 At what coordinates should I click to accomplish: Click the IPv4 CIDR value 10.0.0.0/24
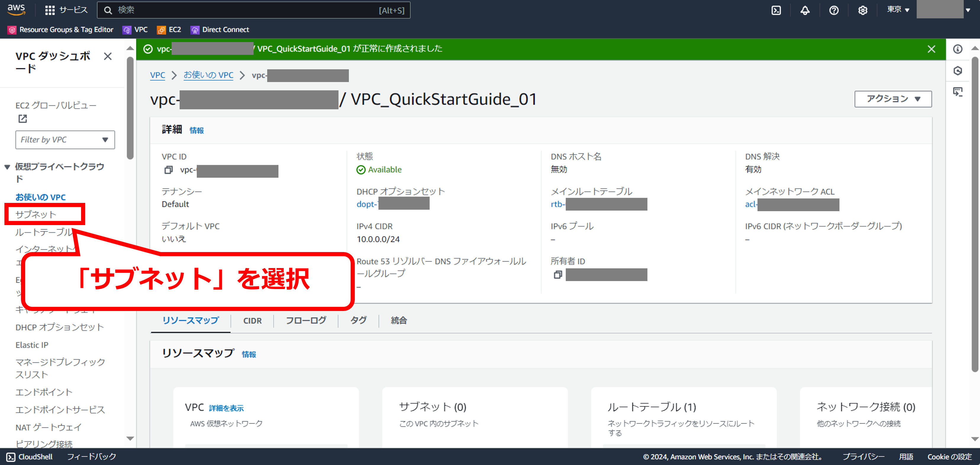click(378, 239)
